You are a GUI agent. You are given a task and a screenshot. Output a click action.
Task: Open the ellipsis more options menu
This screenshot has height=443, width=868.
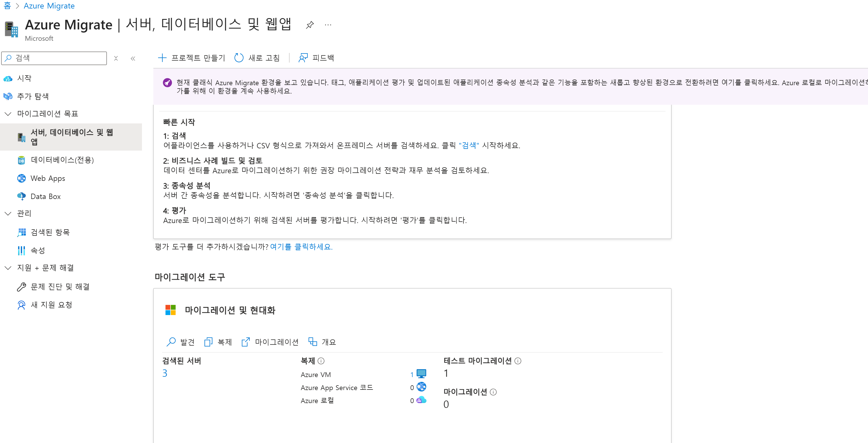click(x=328, y=25)
